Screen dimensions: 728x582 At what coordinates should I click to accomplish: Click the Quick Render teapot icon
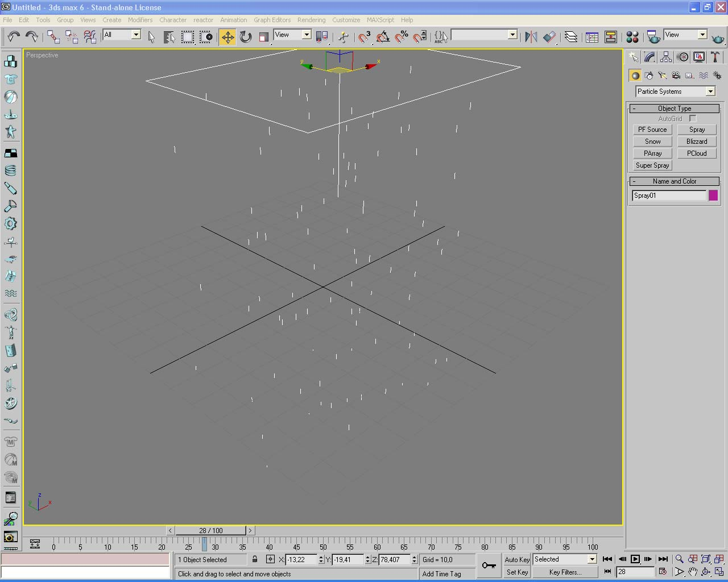718,38
